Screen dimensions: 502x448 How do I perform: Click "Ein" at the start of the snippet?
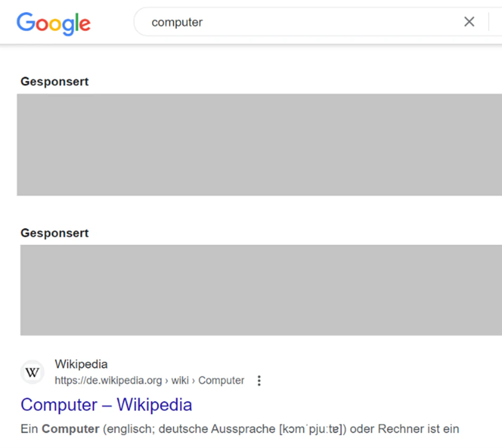pyautogui.click(x=30, y=429)
